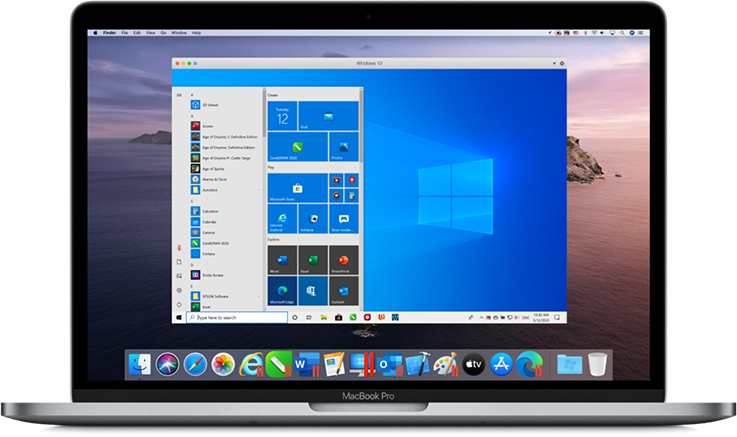Open Safari from the Mac Dock

[x=195, y=364]
